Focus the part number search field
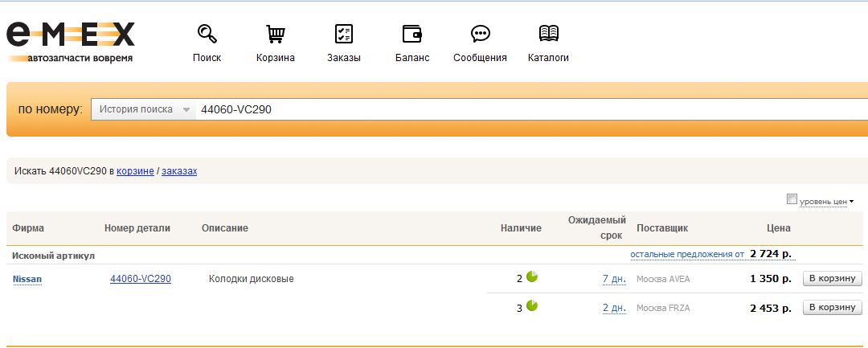Image resolution: width=868 pixels, height=348 pixels. [x=531, y=109]
